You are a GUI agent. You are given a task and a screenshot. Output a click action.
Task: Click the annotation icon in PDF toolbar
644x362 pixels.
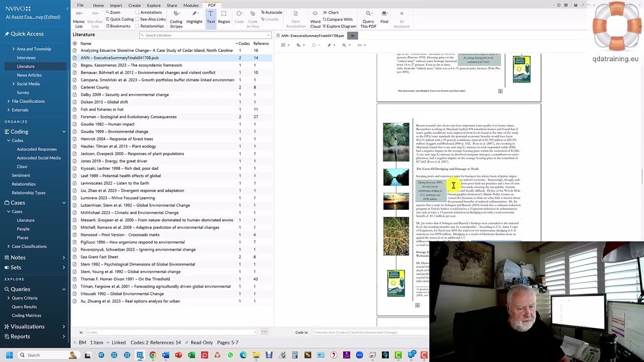[283, 45]
